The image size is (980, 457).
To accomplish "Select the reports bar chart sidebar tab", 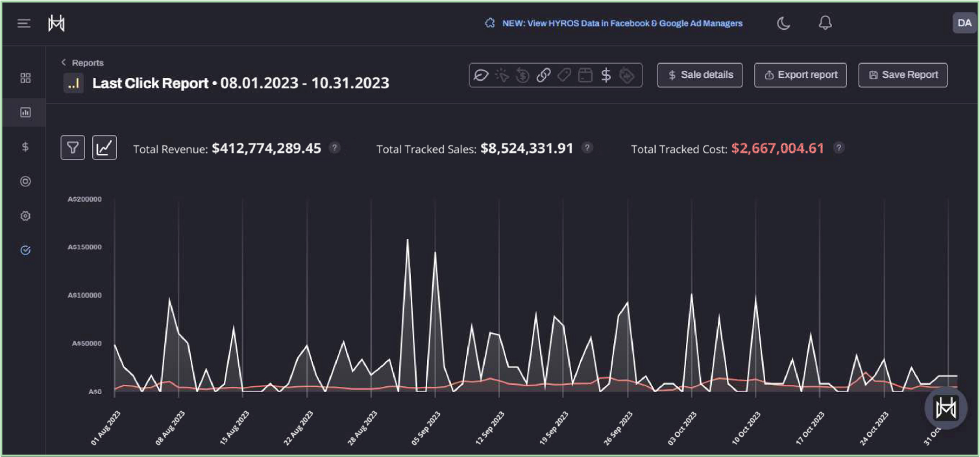I will click(x=25, y=112).
